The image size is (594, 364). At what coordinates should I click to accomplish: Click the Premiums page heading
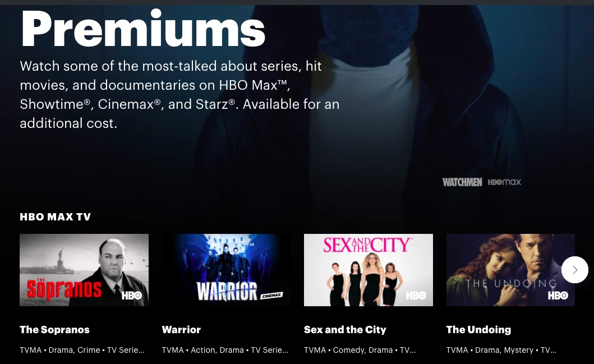(x=143, y=30)
